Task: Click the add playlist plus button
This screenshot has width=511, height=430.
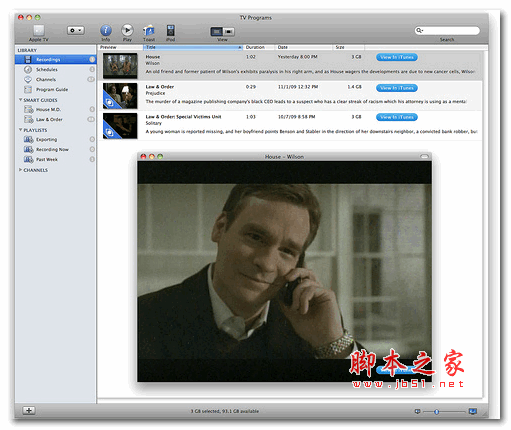Action: pos(29,410)
